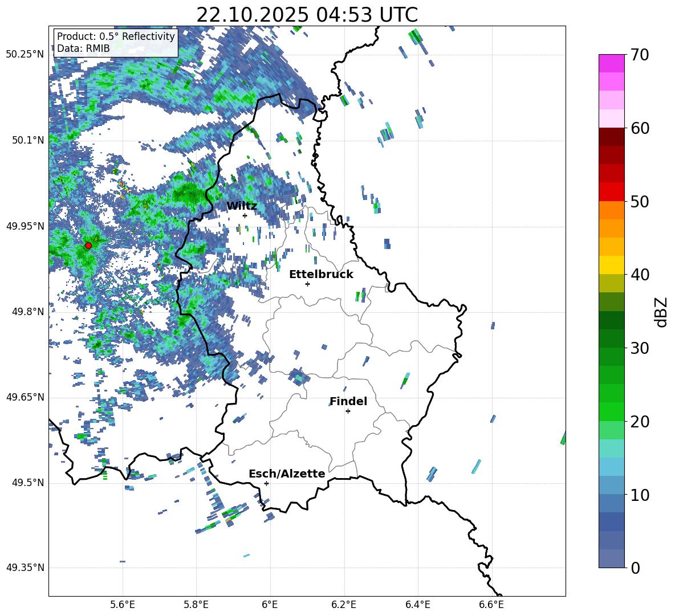
Task: Click the dark red colorbar swatch below 60
Action: (x=611, y=137)
